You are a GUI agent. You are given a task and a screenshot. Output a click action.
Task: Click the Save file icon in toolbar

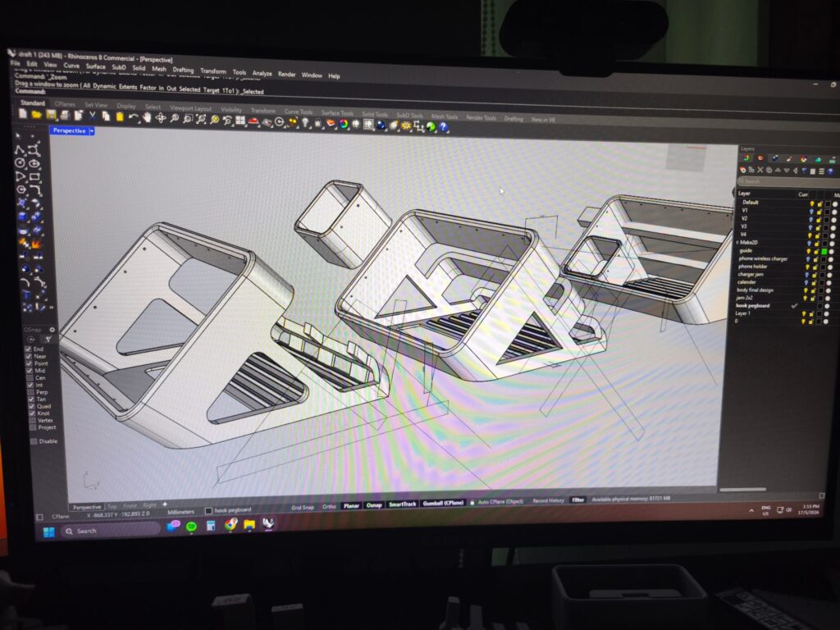point(51,114)
